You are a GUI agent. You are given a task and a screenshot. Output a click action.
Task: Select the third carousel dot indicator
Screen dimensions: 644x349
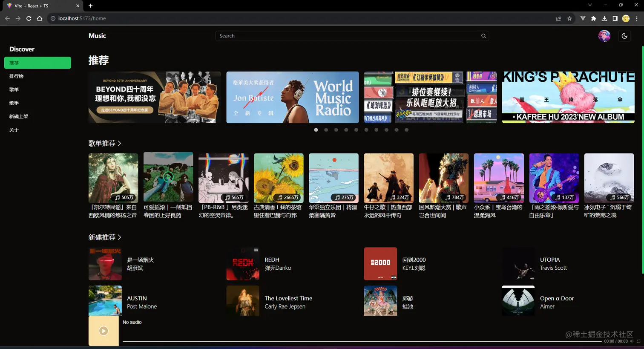[336, 130]
